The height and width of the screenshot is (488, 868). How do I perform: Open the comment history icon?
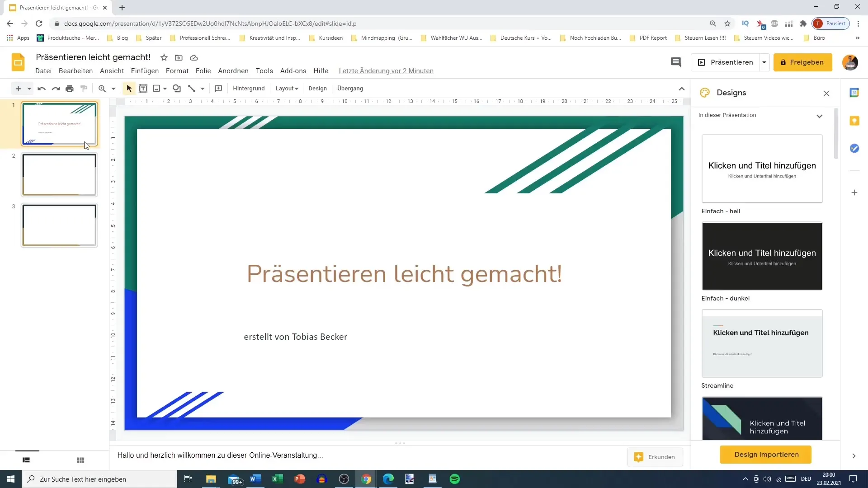click(x=675, y=62)
